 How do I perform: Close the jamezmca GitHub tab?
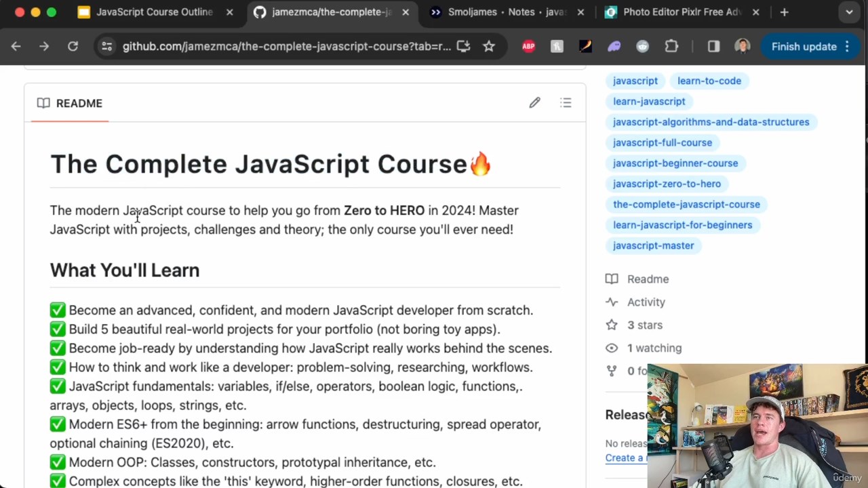pyautogui.click(x=406, y=12)
